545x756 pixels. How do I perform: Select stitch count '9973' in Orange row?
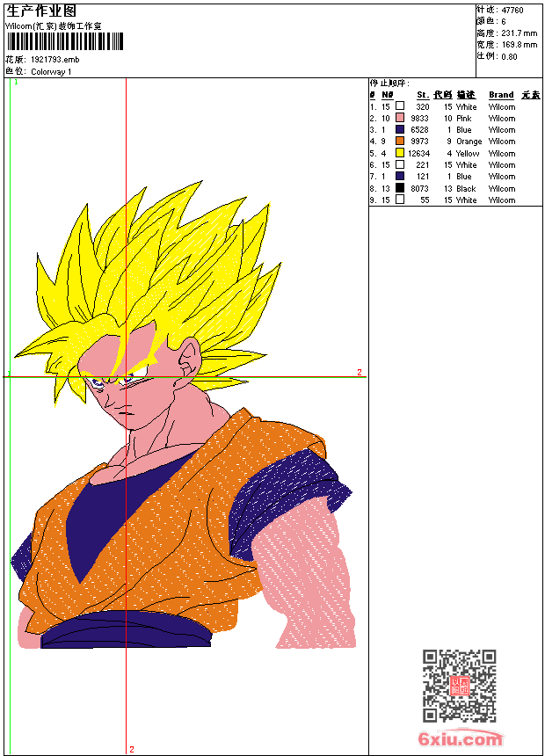coord(419,142)
